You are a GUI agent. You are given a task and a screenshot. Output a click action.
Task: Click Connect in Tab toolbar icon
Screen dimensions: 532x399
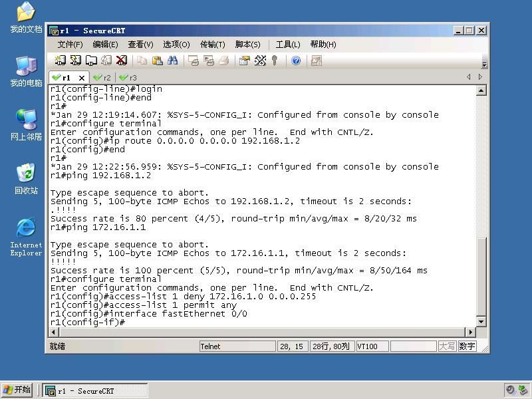click(91, 61)
